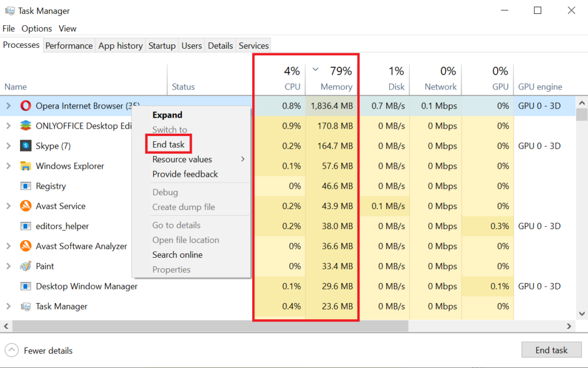Click the Opera Internet Browser icon
588x368 pixels.
pyautogui.click(x=25, y=106)
